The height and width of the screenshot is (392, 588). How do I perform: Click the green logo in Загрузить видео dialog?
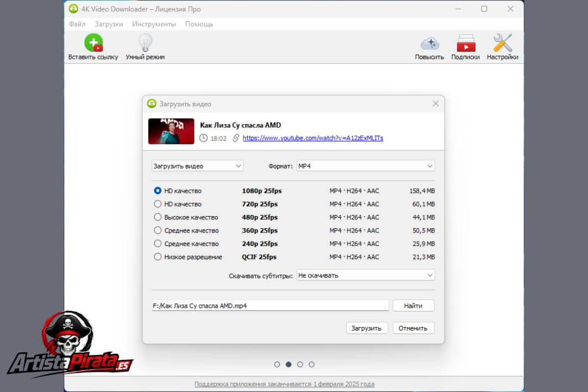(151, 103)
